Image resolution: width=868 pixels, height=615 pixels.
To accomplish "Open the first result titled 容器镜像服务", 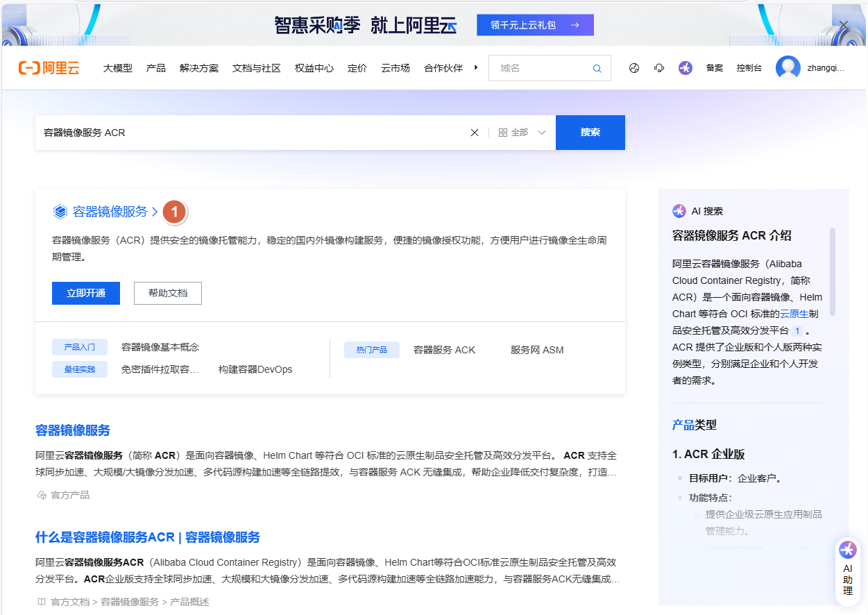I will (73, 430).
